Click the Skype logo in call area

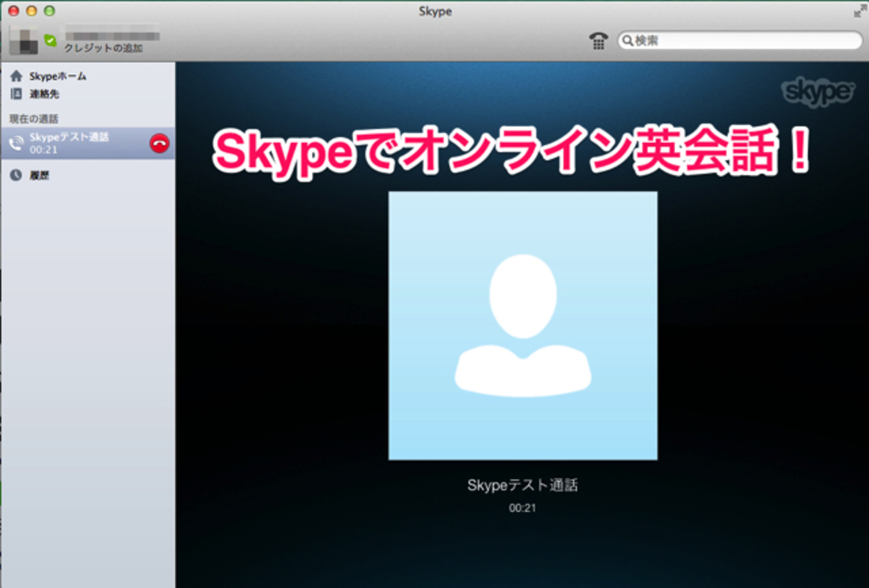[x=818, y=92]
